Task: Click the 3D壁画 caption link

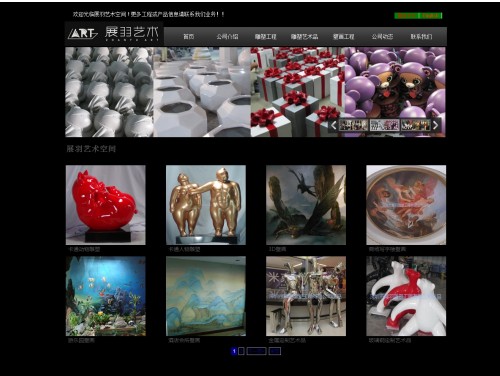Action: pyautogui.click(x=277, y=249)
